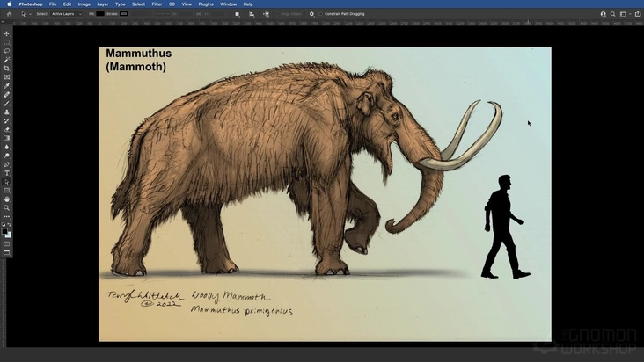
Task: Open the Layer menu
Action: coord(103,4)
